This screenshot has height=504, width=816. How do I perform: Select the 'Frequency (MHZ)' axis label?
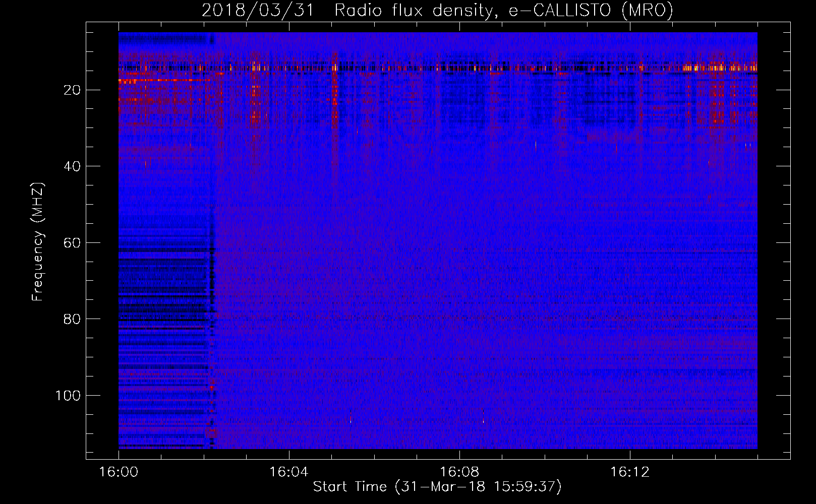point(38,242)
